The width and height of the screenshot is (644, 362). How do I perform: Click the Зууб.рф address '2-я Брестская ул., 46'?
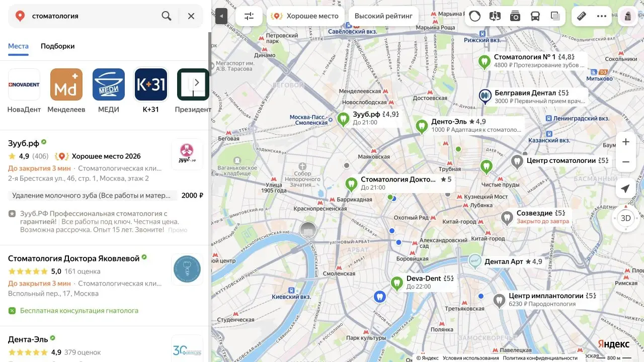[x=78, y=178]
